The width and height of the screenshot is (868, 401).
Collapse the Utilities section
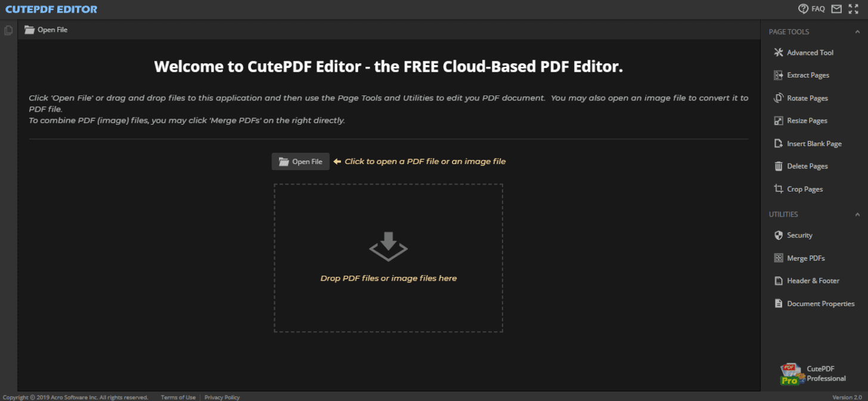(x=857, y=214)
